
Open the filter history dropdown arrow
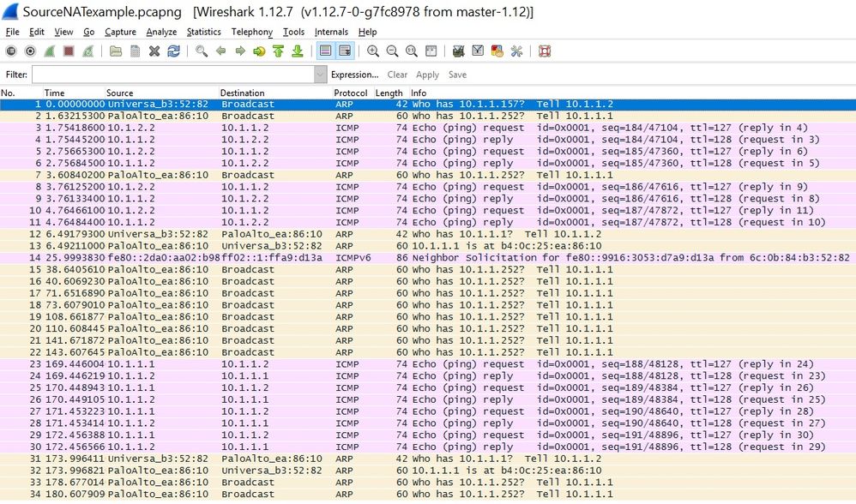tap(320, 75)
